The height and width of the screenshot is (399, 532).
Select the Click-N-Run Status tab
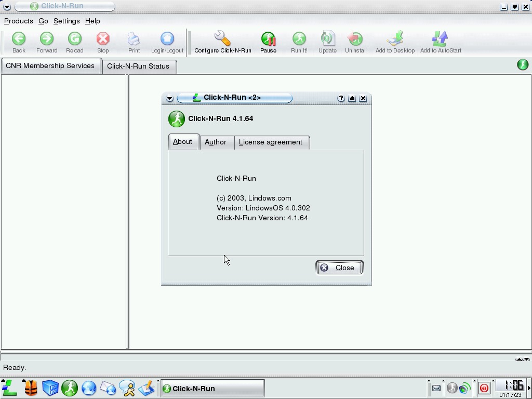point(138,66)
